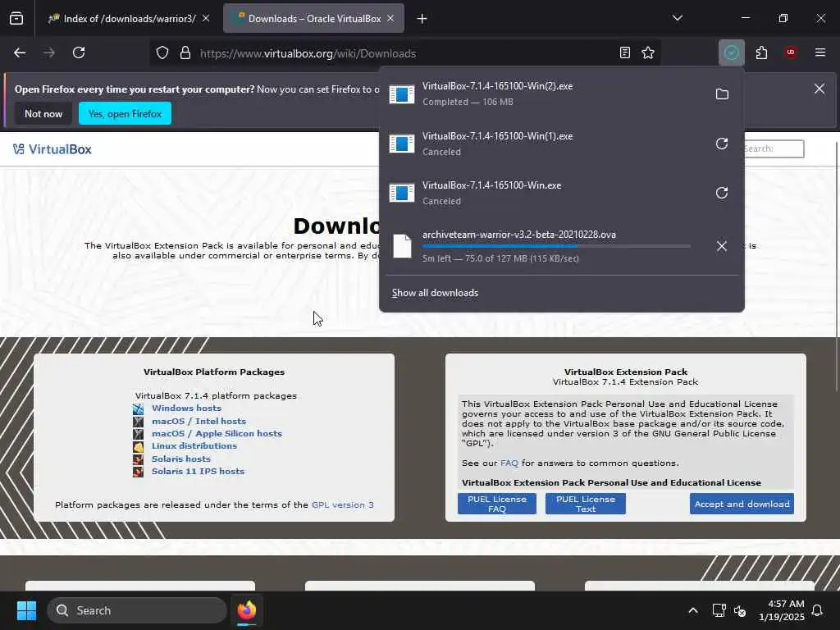Screen dimensions: 840x630
Task: Click Show all downloads
Action: click(x=435, y=293)
